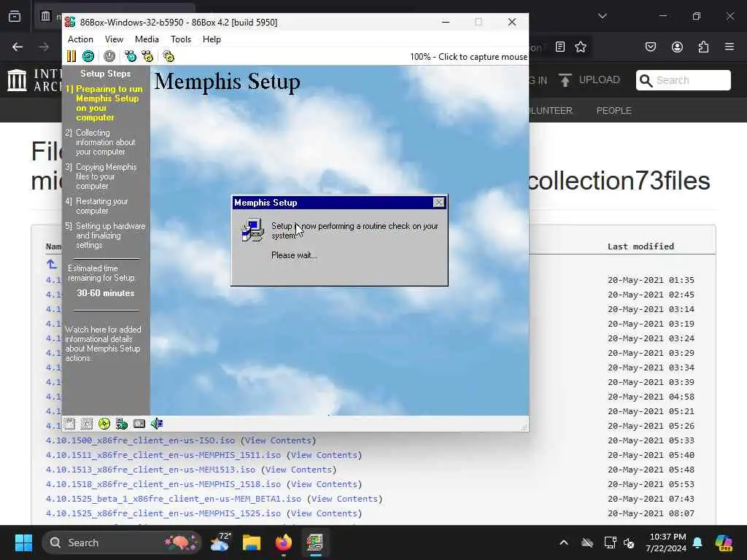Pause the 86Box emulation
The image size is (747, 560).
pos(71,56)
